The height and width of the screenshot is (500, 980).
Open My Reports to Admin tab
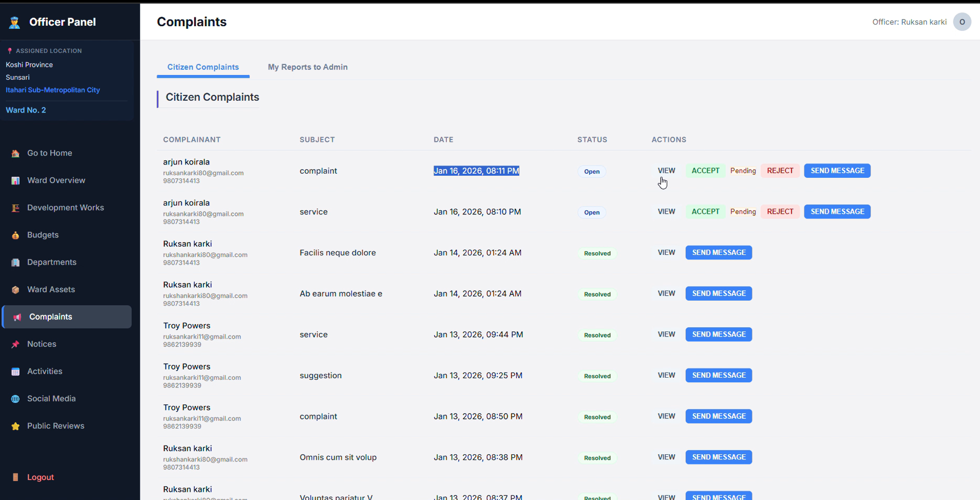[308, 67]
